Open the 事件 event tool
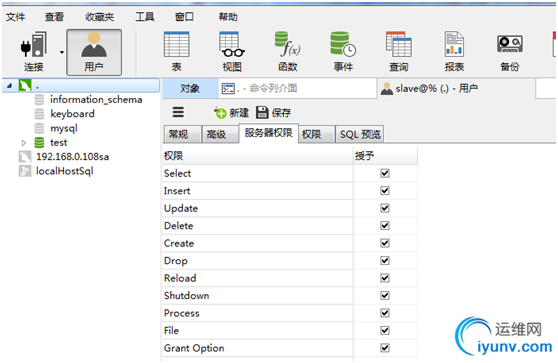Image resolution: width=558 pixels, height=363 pixels. click(x=343, y=52)
